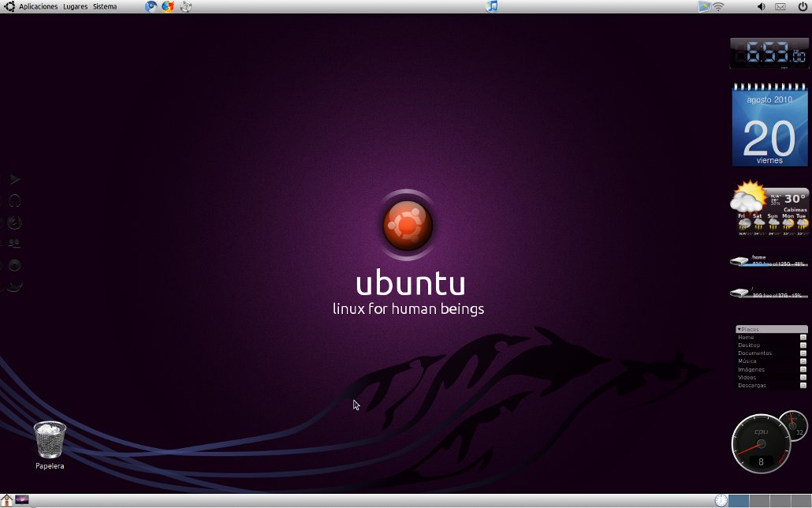This screenshot has height=508, width=812.
Task: Switch to the second workspace
Action: pyautogui.click(x=759, y=501)
